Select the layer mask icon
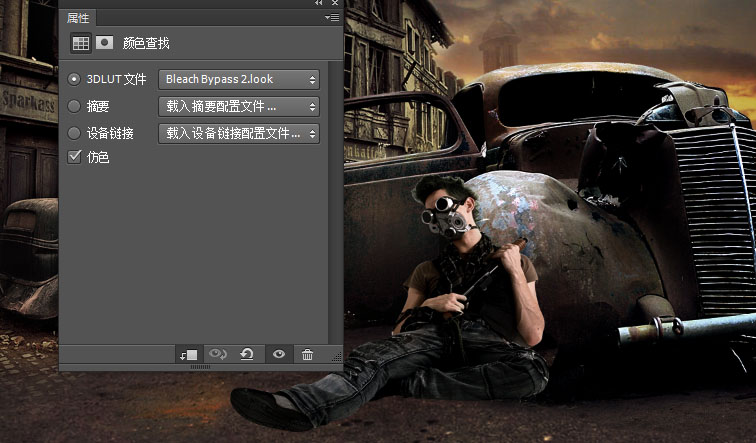This screenshot has height=443, width=756. (104, 43)
